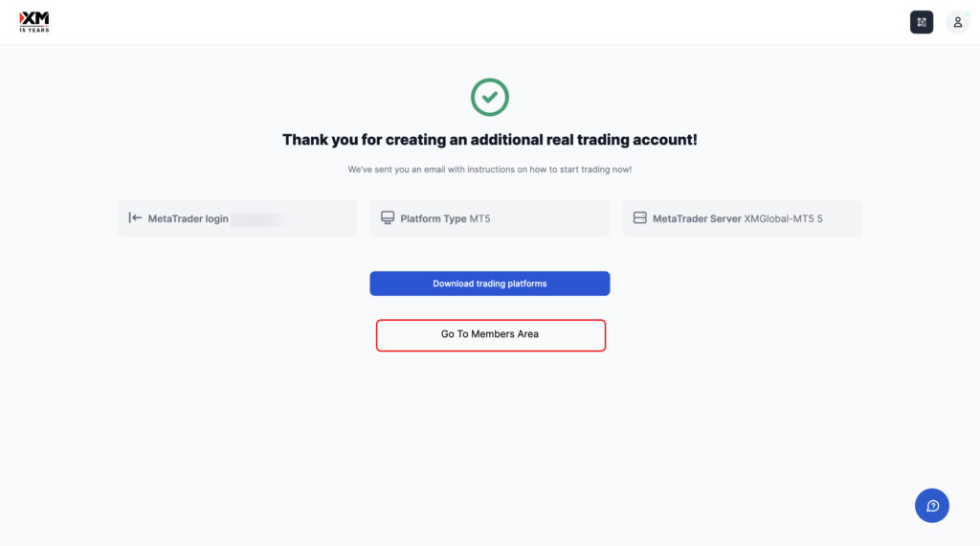
Task: Click empty space in Platform Type card
Action: (550, 218)
